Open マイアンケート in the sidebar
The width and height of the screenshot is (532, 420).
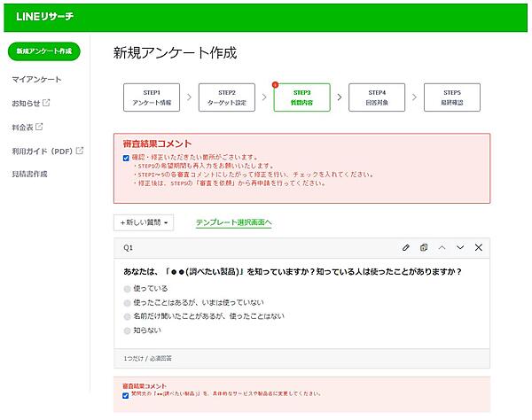point(36,80)
